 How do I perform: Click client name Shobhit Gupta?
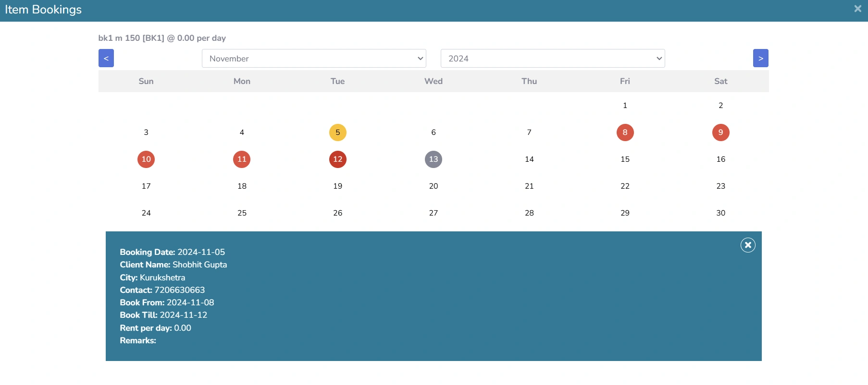[200, 265]
